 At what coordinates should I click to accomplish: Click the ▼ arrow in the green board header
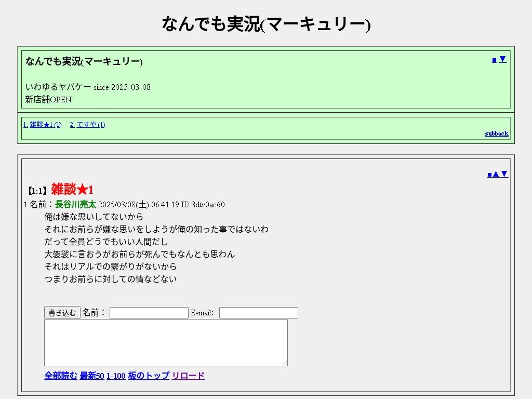point(502,59)
